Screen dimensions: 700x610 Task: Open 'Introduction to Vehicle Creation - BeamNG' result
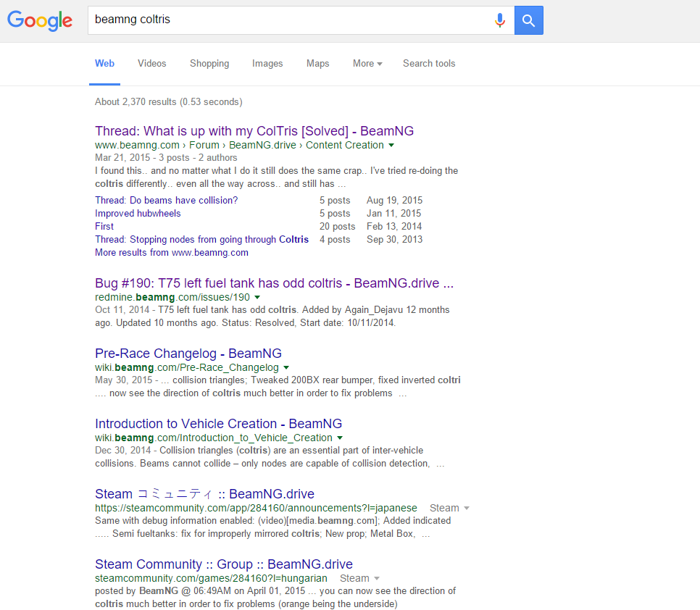218,424
